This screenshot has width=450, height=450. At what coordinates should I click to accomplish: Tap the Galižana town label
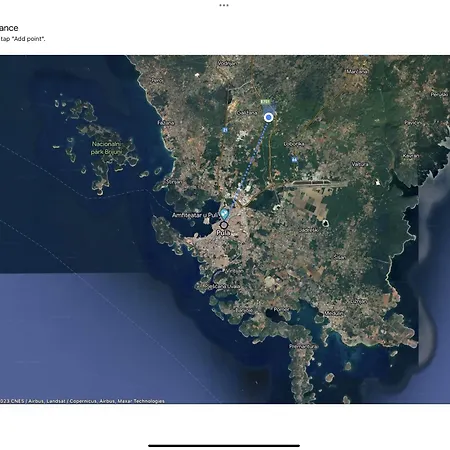(247, 113)
